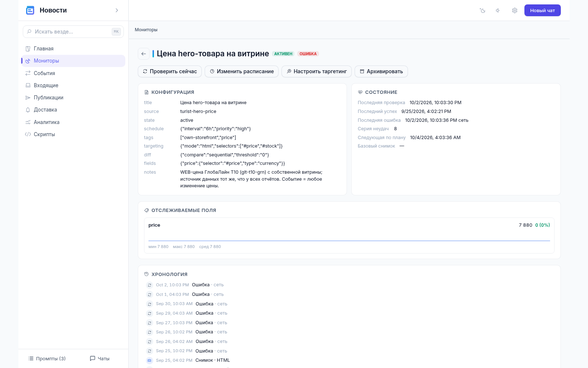Click the ОШИБКА status badge
The height and width of the screenshot is (368, 588).
[308, 54]
